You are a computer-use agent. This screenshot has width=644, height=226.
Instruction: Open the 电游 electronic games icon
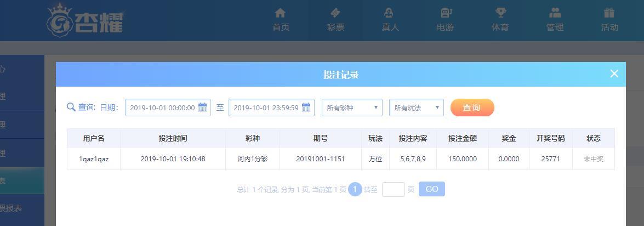(x=446, y=13)
